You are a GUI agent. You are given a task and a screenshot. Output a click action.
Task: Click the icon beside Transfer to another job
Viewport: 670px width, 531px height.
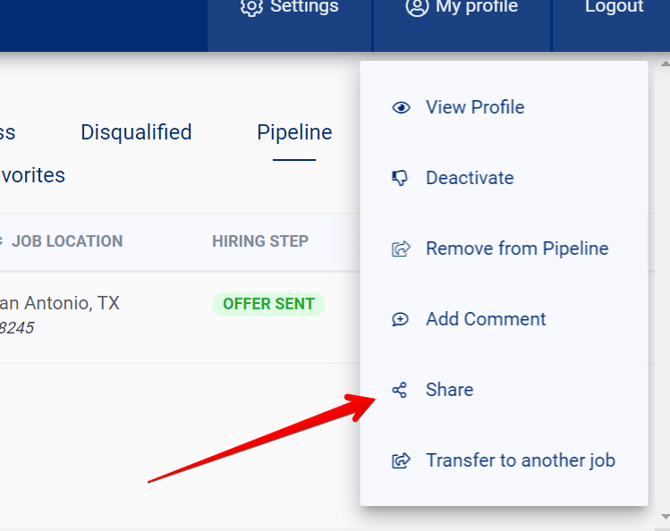pos(401,461)
